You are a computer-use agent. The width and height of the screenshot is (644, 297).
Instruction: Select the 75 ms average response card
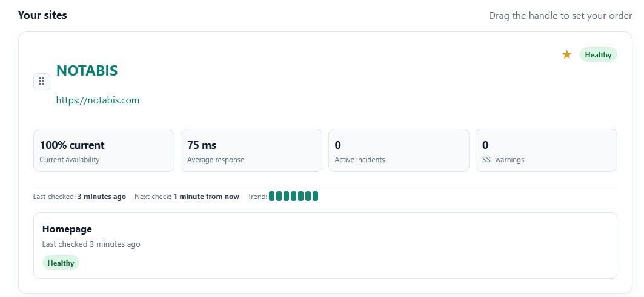(251, 150)
